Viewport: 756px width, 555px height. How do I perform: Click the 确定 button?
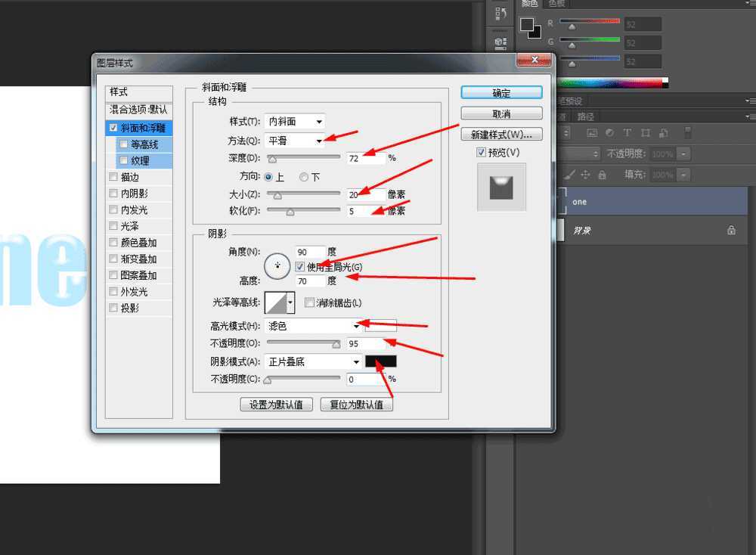501,91
